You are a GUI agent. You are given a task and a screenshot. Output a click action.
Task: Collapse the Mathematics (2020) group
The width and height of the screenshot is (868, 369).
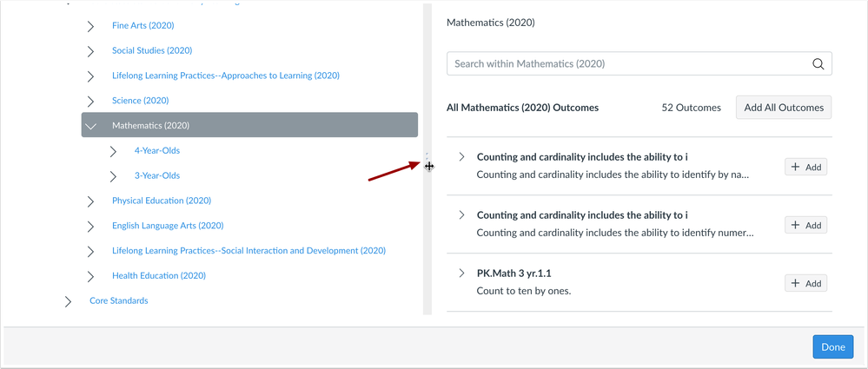coord(90,126)
